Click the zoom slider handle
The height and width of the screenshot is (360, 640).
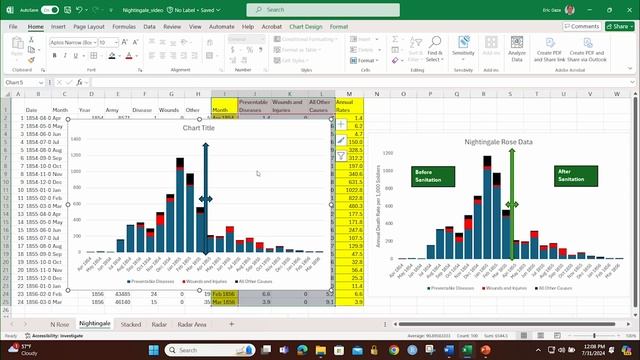pyautogui.click(x=594, y=336)
